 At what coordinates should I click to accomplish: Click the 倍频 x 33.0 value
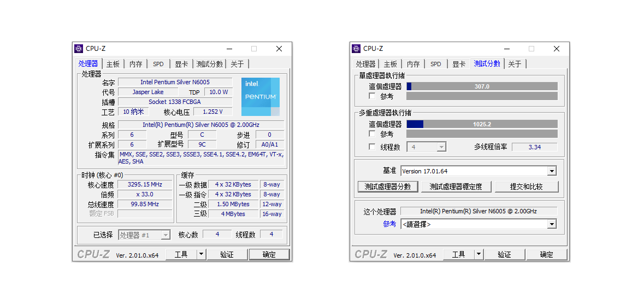point(145,194)
